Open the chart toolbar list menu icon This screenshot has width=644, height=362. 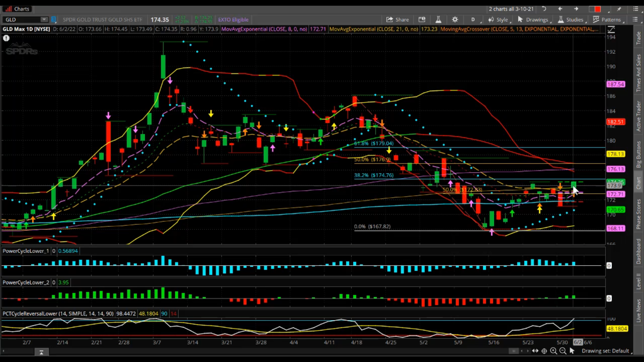click(635, 19)
